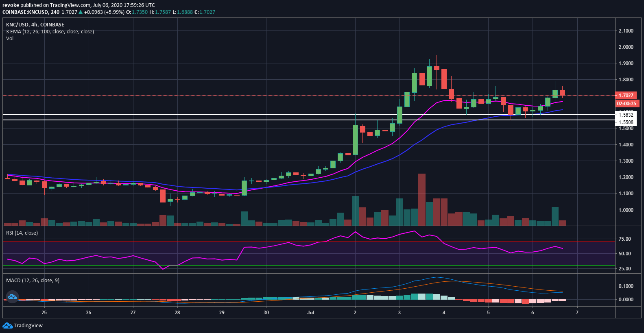Open the TradingView text link
The image size is (644, 333).
pos(28,326)
